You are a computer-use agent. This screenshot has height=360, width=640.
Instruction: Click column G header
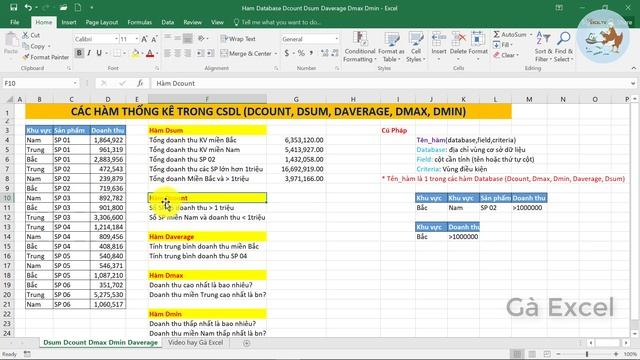(296, 99)
